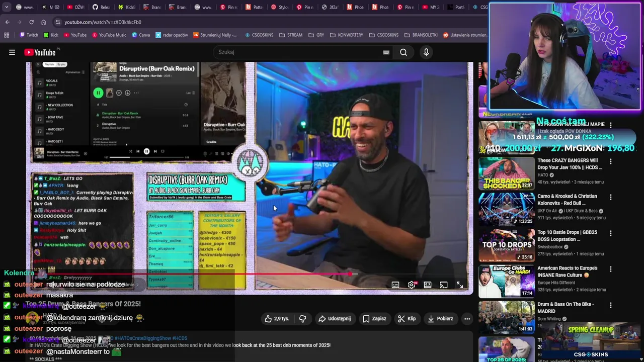Screen dimensions: 644x362
Task: Toggle theater mode in the player
Action: click(427, 285)
